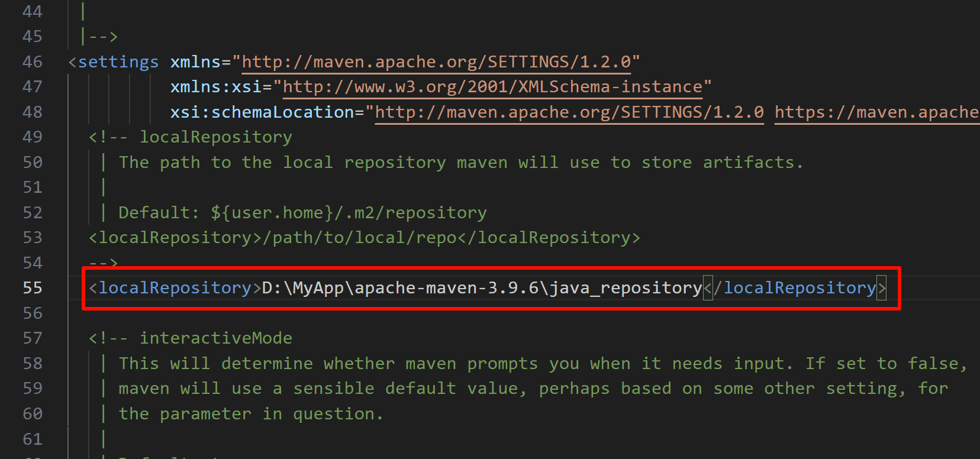
Task: Click the interactiveMode comment heading
Action: 215,338
